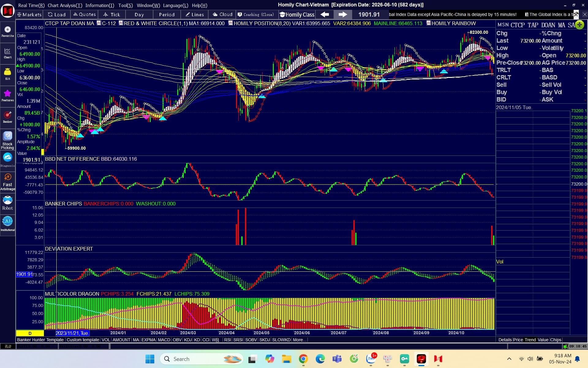The image size is (588, 368).
Task: Open the Features star icon
Action: pyautogui.click(x=8, y=96)
